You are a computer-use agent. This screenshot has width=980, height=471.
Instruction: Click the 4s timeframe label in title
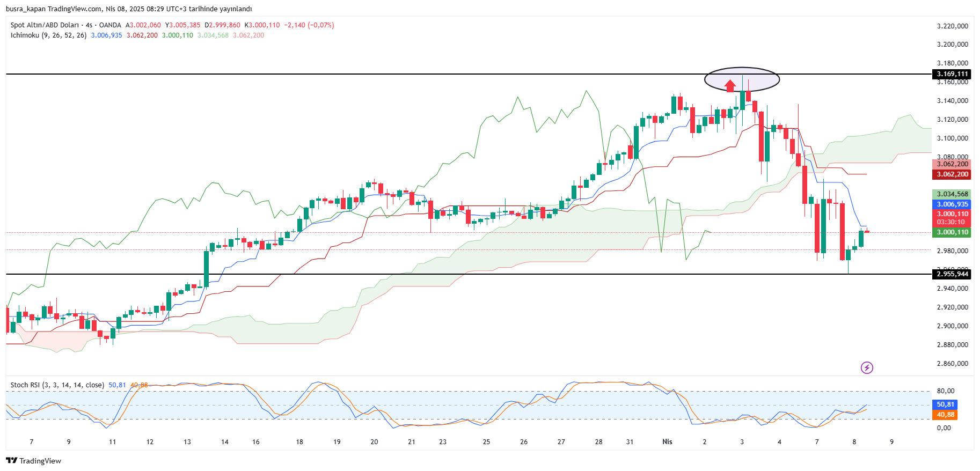(89, 25)
